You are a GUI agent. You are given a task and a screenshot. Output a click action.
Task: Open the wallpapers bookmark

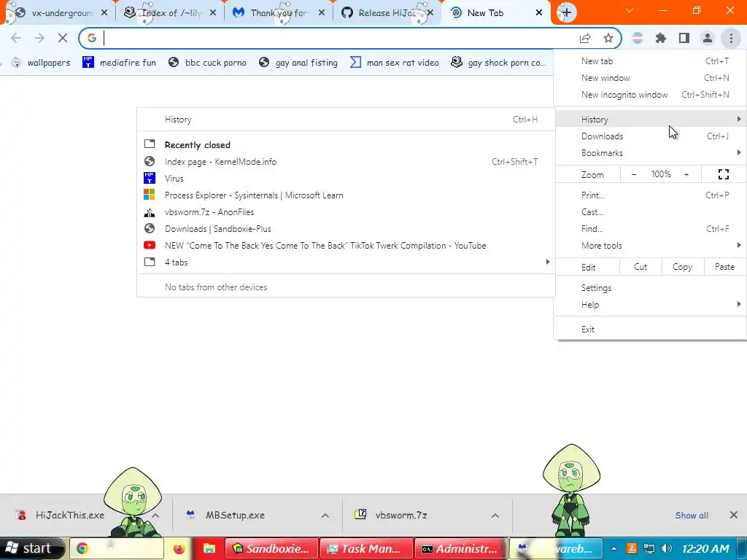coord(41,63)
